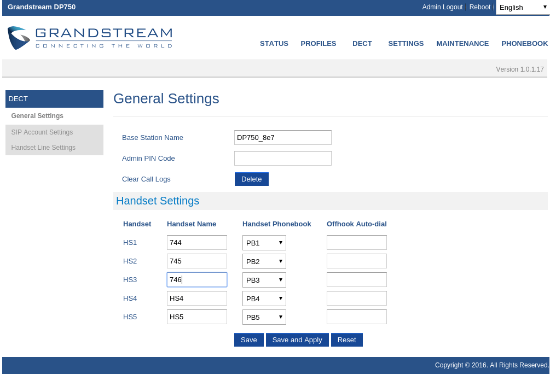The width and height of the screenshot is (550, 392).
Task: Edit the HS1 handset name field
Action: [x=197, y=242]
